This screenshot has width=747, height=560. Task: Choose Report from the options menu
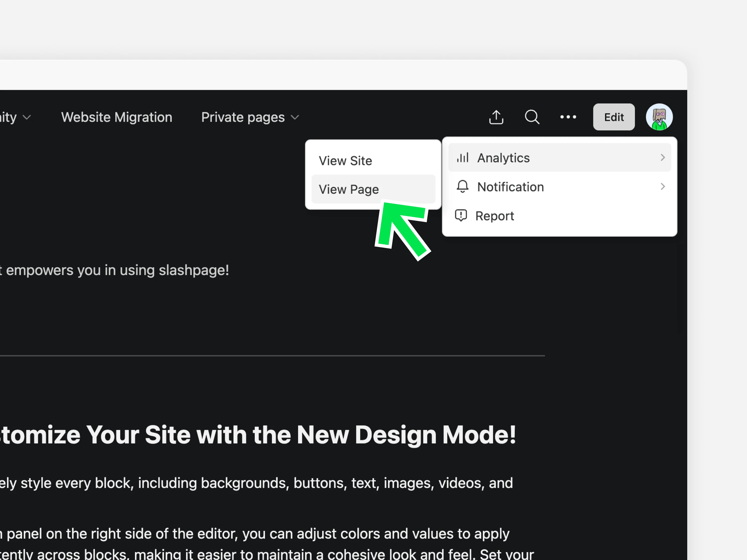[495, 216]
